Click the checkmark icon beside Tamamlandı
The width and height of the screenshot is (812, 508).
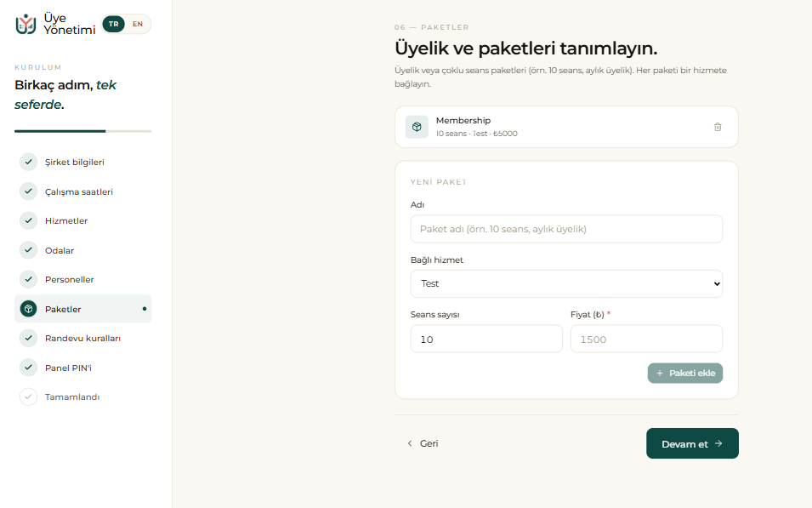(x=28, y=397)
